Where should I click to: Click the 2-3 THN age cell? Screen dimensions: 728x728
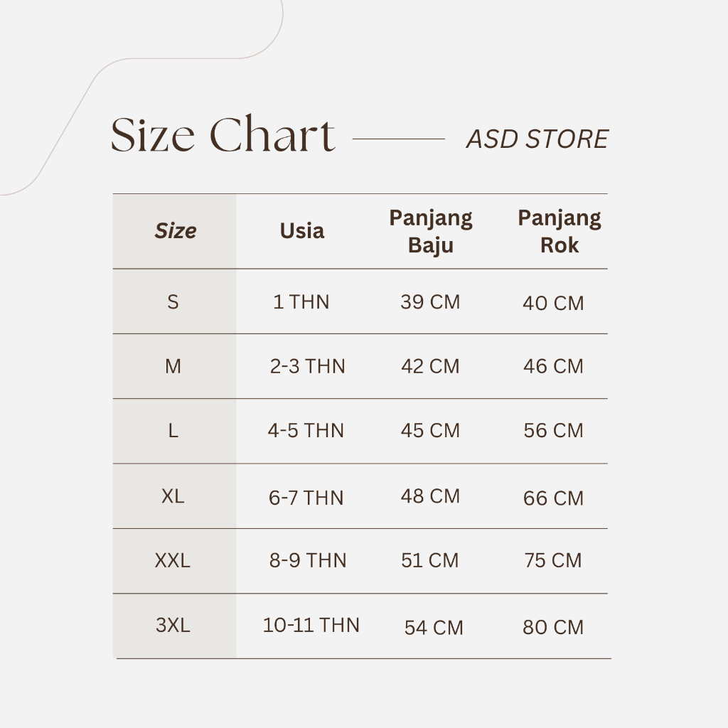pyautogui.click(x=307, y=367)
